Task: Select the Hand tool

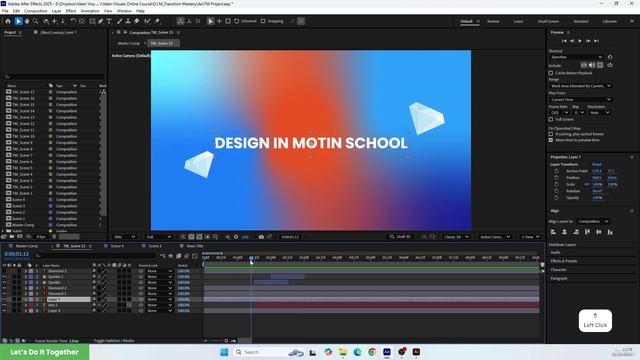Action: point(27,21)
